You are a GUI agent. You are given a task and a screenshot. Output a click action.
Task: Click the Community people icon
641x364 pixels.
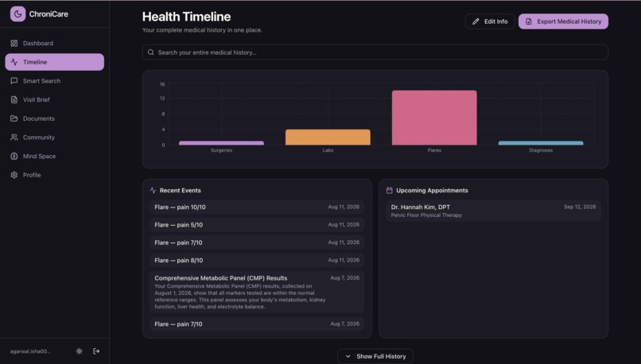pyautogui.click(x=14, y=137)
